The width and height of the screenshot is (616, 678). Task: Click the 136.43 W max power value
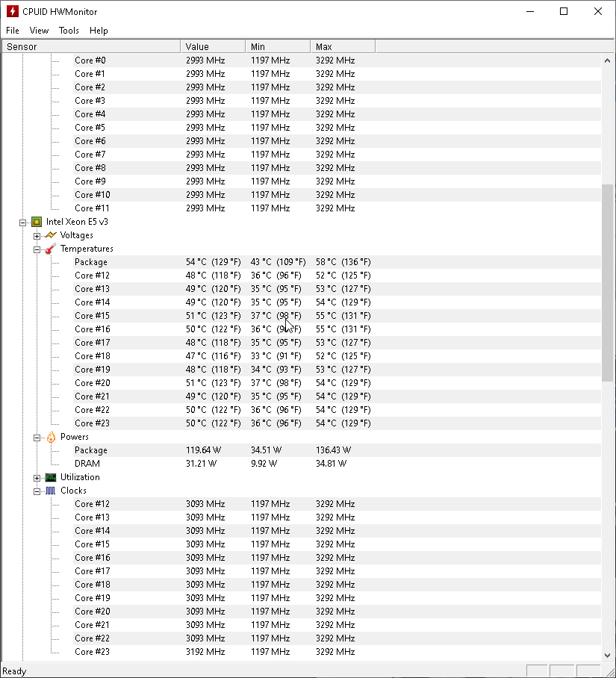coord(333,450)
